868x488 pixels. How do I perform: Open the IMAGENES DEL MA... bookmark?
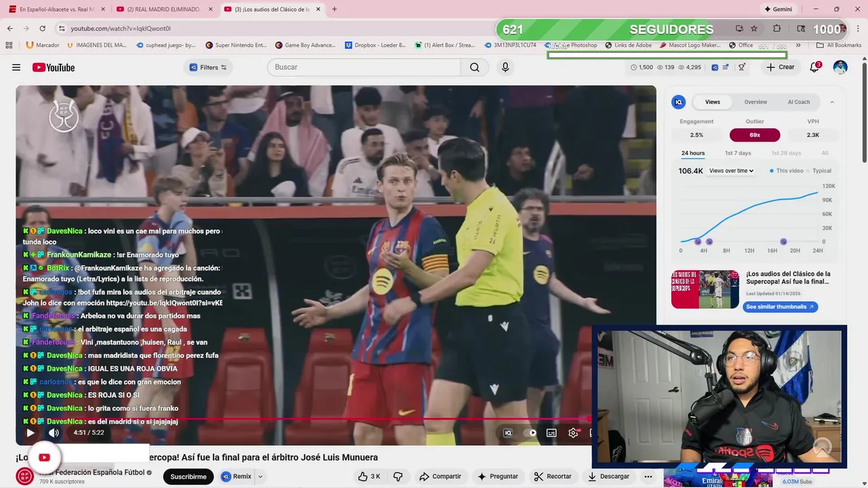tap(97, 45)
